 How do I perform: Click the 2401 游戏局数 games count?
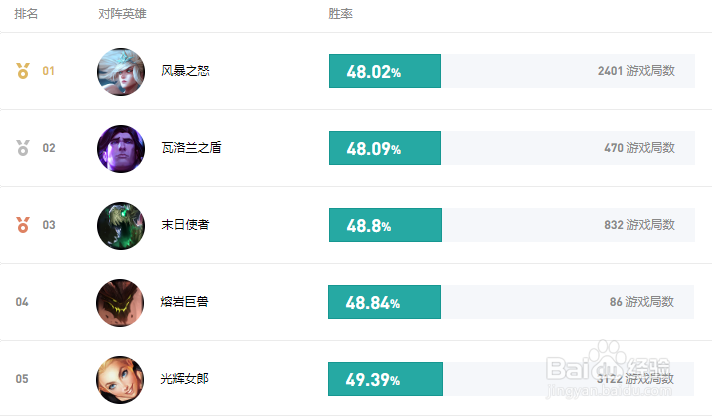coord(636,71)
